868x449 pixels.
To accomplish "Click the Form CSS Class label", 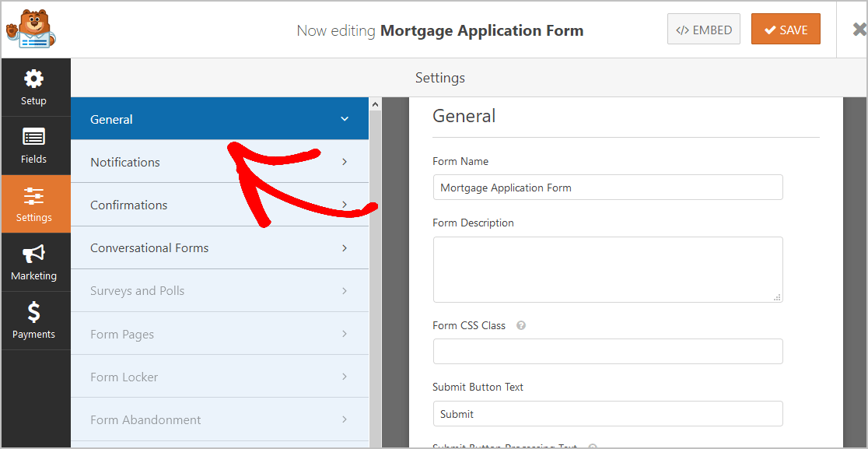I will pyautogui.click(x=469, y=325).
